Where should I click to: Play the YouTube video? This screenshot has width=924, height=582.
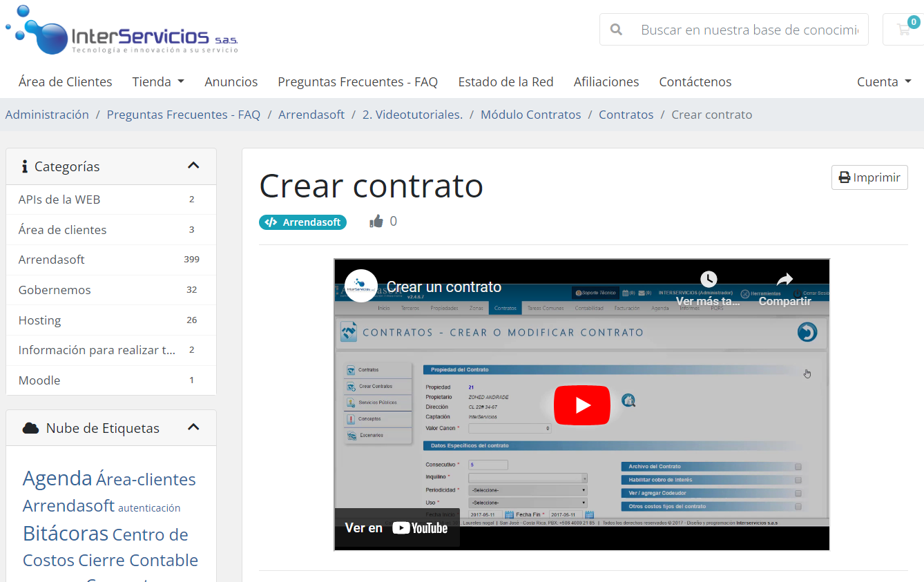[x=582, y=405]
